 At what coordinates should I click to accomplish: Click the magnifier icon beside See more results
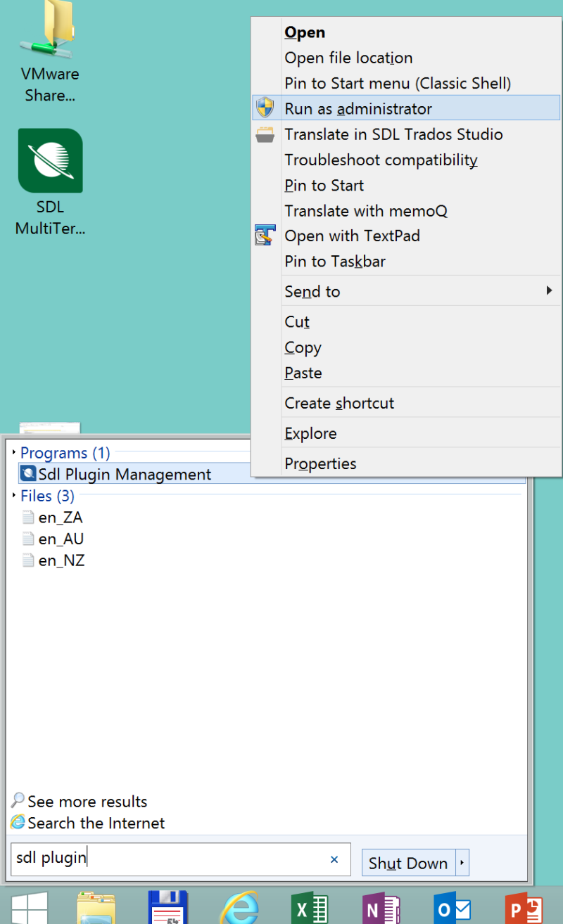coord(18,801)
